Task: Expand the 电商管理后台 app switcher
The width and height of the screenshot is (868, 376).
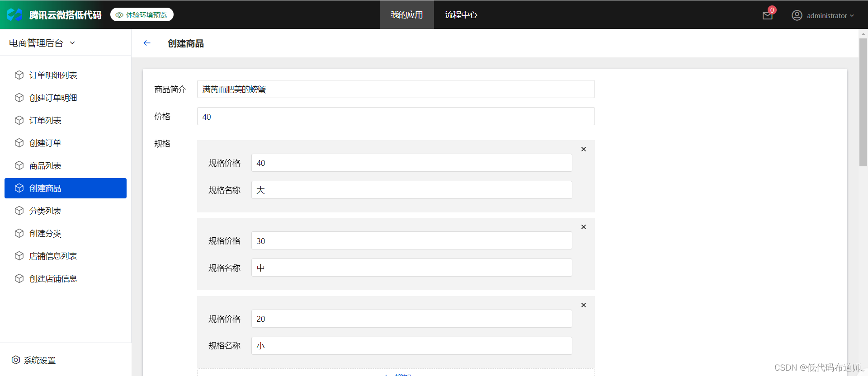Action: point(42,43)
